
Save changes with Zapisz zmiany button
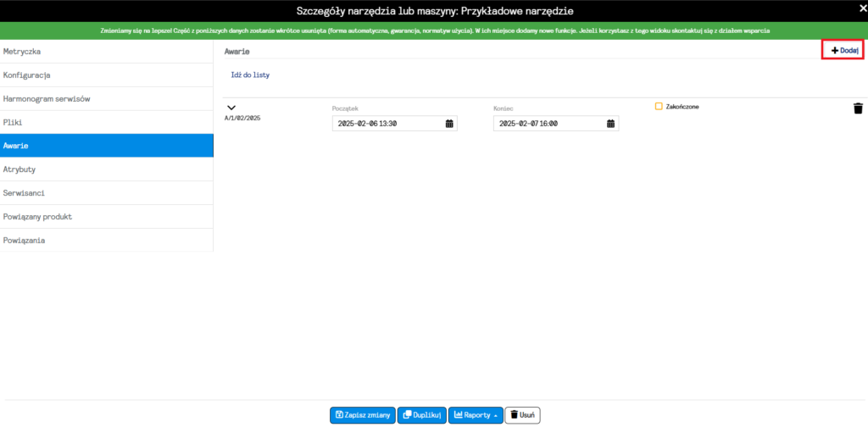362,415
